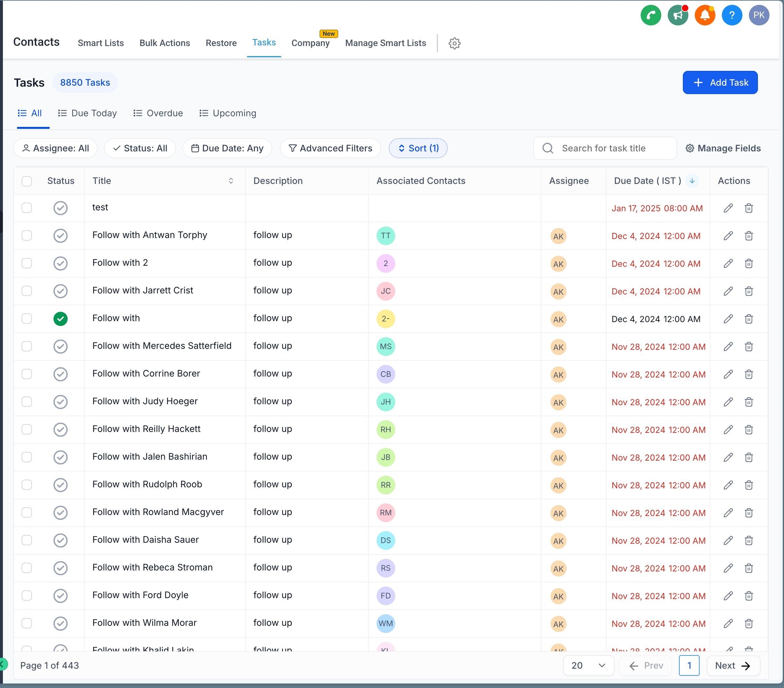Expand the Sort (1) options
This screenshot has height=688, width=784.
(418, 148)
